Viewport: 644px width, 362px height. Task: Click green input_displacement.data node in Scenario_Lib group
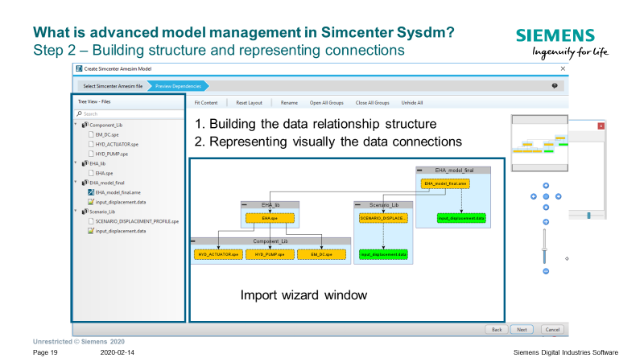coord(383,254)
